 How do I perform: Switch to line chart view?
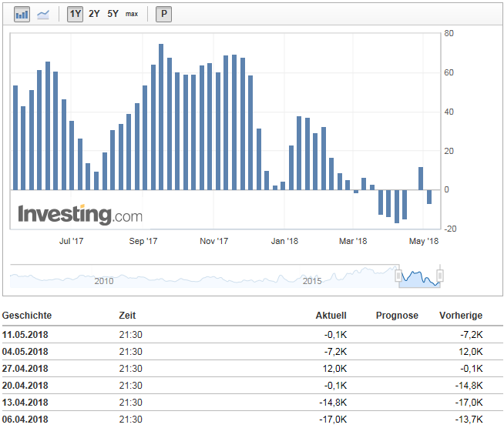[43, 14]
